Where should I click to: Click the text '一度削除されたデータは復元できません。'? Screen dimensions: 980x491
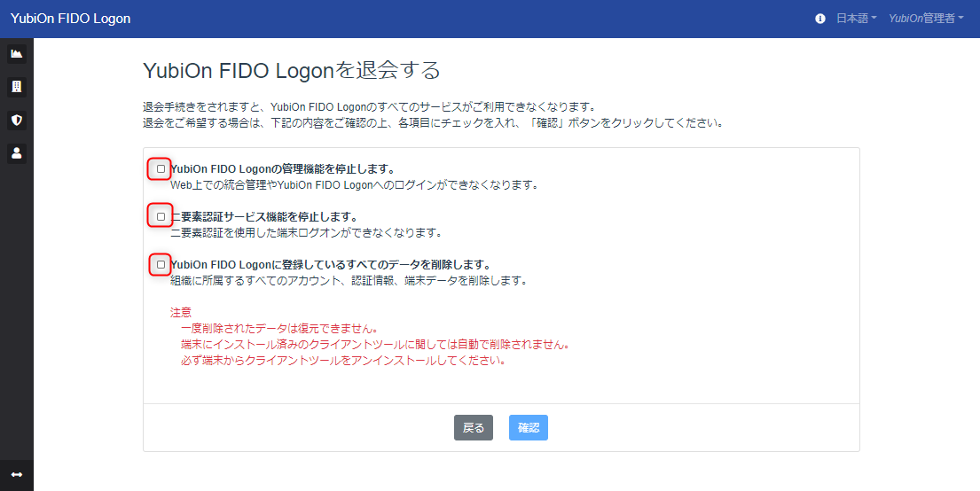coord(279,329)
